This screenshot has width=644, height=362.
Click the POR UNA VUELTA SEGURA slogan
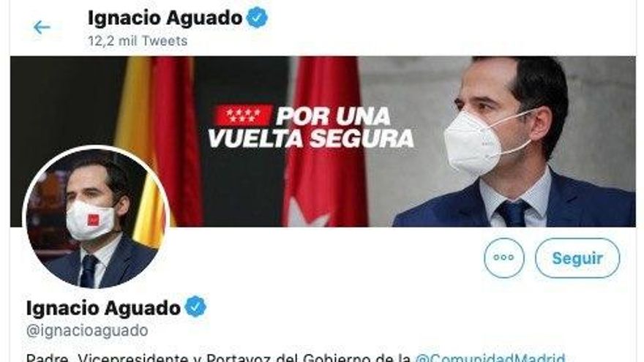point(312,127)
